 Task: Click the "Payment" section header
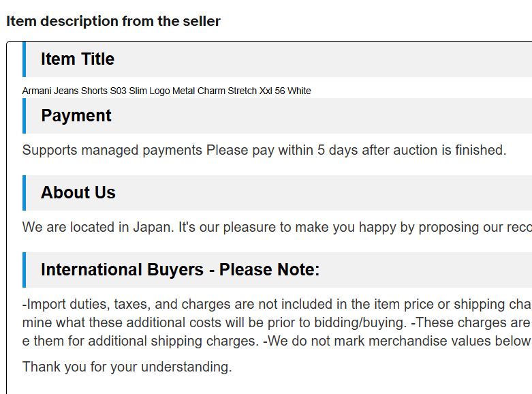tap(76, 116)
